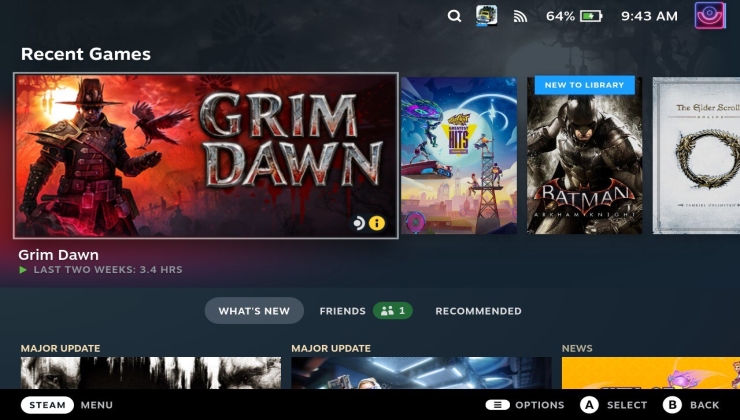Switch to the Recommended tab
The image size is (740, 420).
tap(478, 311)
